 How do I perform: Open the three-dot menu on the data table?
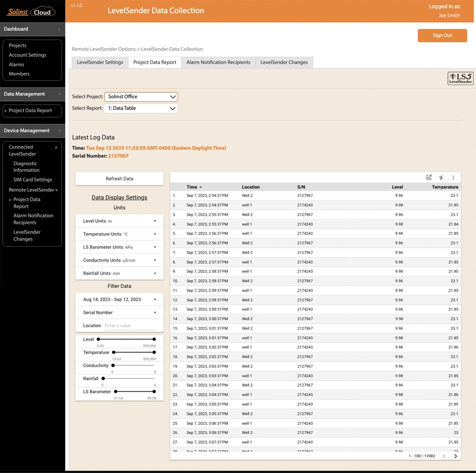453,177
